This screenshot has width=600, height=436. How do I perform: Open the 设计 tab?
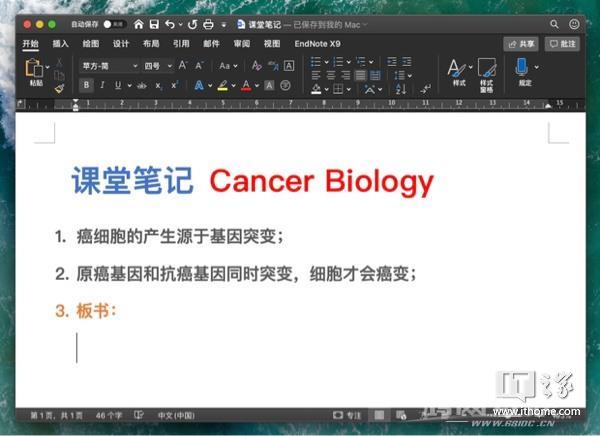121,44
